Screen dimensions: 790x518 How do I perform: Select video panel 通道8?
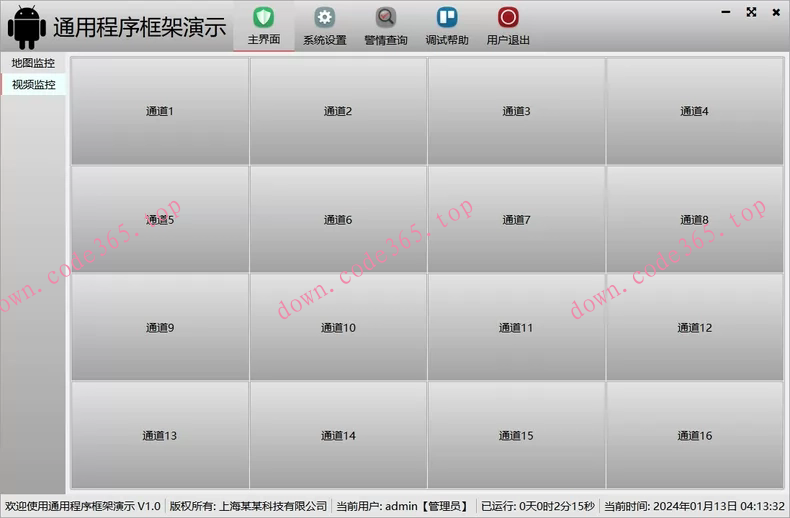tap(695, 219)
